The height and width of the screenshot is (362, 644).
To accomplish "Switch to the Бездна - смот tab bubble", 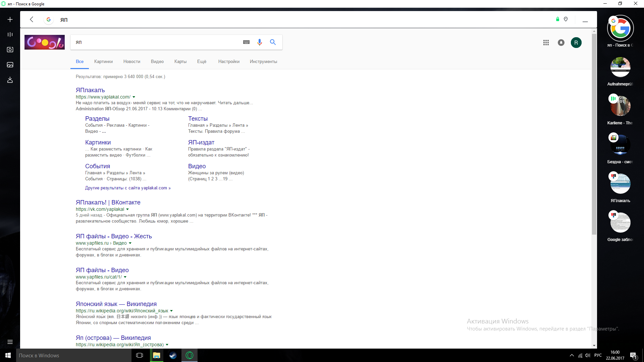I will (x=620, y=145).
